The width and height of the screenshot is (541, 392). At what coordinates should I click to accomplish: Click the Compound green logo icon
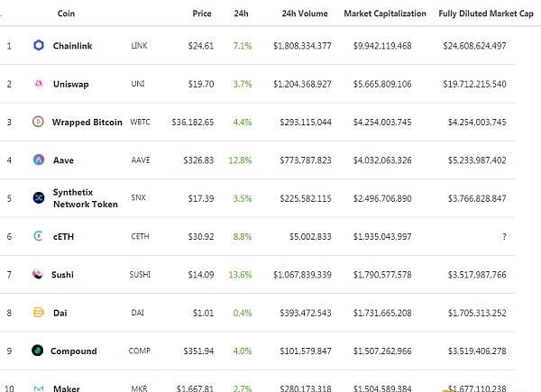[38, 351]
